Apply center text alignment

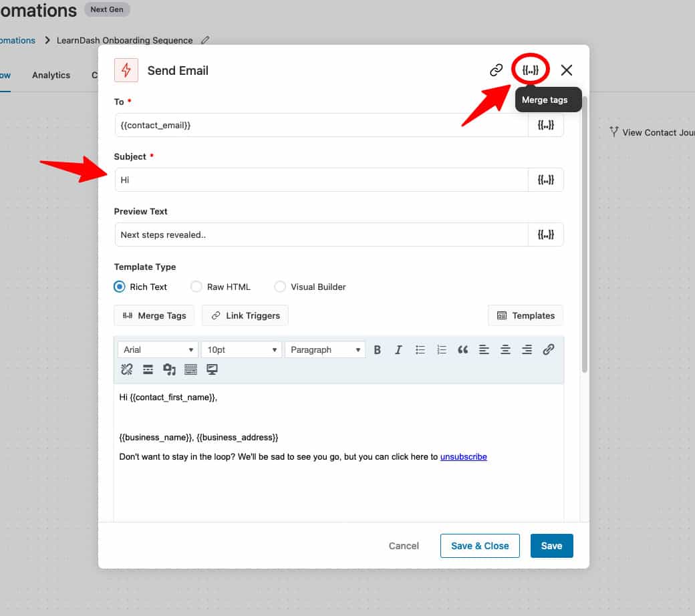(506, 349)
